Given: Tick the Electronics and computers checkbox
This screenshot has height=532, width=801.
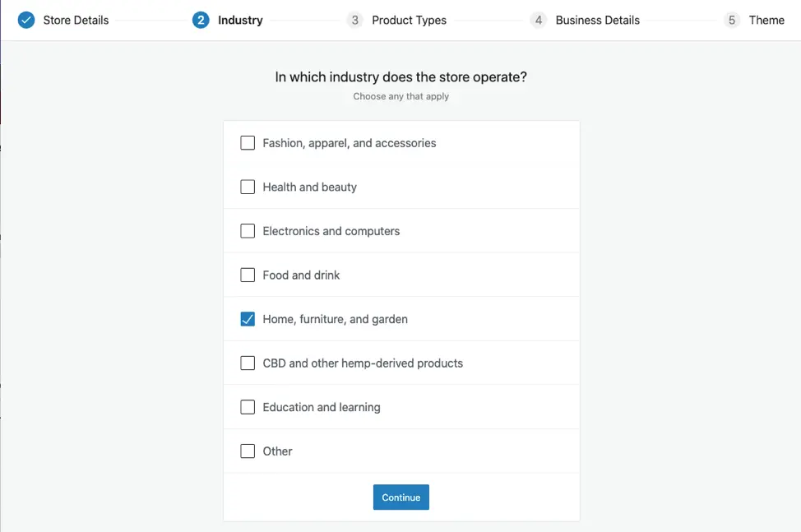Looking at the screenshot, I should coord(248,231).
